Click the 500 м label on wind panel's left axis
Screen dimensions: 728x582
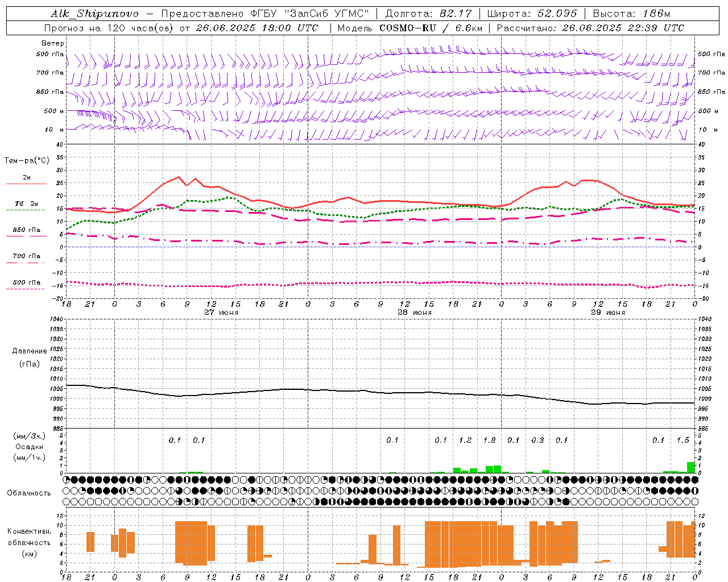pyautogui.click(x=54, y=111)
